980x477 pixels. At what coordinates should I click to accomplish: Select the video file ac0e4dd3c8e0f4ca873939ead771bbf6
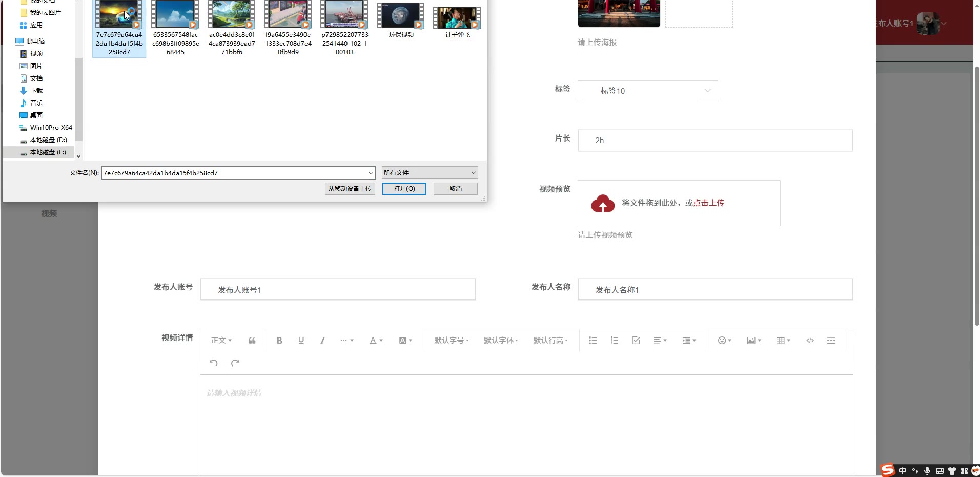232,29
